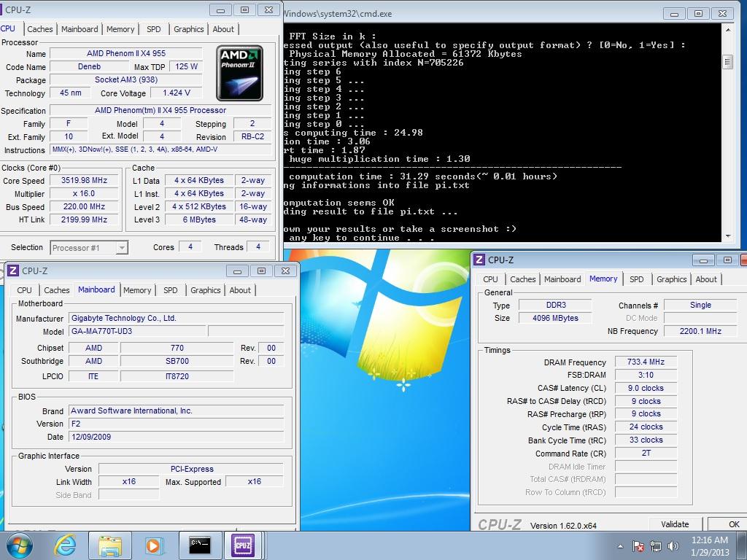This screenshot has height=560, width=747.
Task: Select the Graphics tab in the Memory window
Action: click(671, 279)
